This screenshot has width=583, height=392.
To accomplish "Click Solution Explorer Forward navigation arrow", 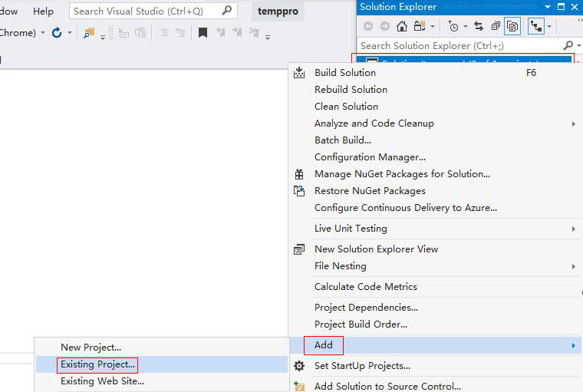I will click(385, 26).
